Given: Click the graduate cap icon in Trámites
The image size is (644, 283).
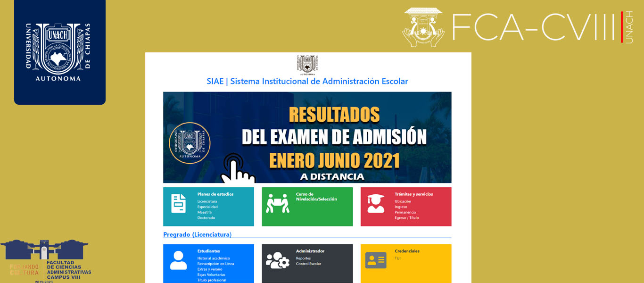Looking at the screenshot, I should click(x=376, y=203).
